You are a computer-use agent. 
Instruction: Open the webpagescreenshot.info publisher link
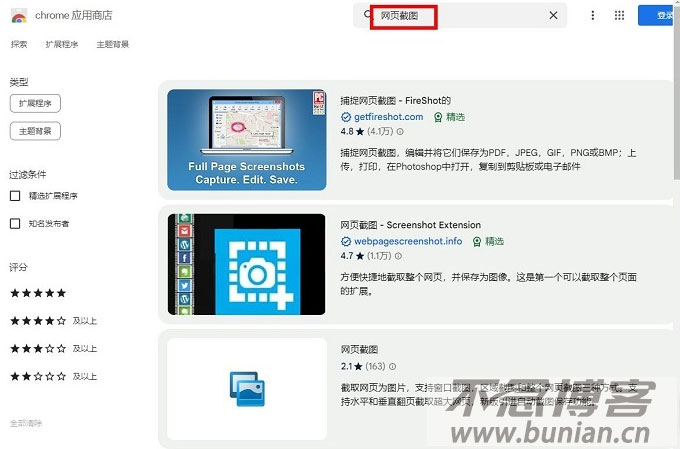[x=408, y=242]
